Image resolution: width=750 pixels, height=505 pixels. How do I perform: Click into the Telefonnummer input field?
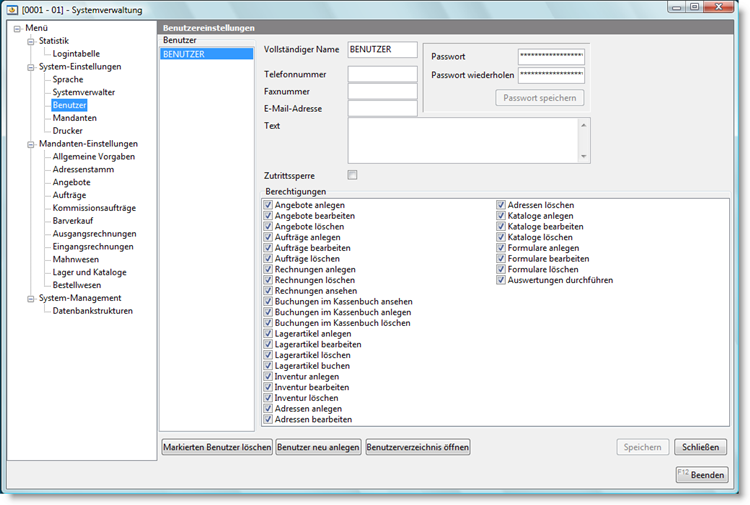(x=382, y=74)
